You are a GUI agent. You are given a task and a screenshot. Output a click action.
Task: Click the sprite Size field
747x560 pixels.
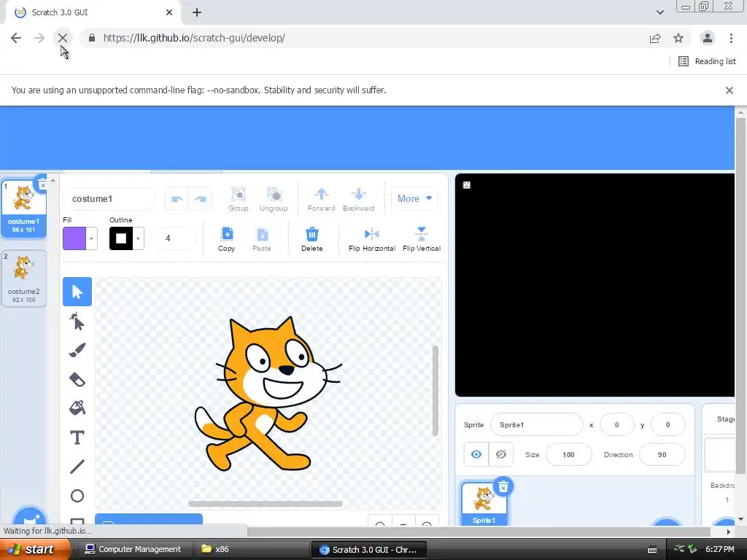[x=568, y=454]
